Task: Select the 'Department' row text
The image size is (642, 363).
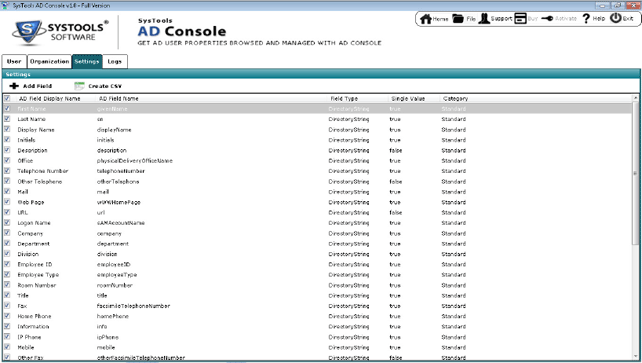Action: [34, 244]
